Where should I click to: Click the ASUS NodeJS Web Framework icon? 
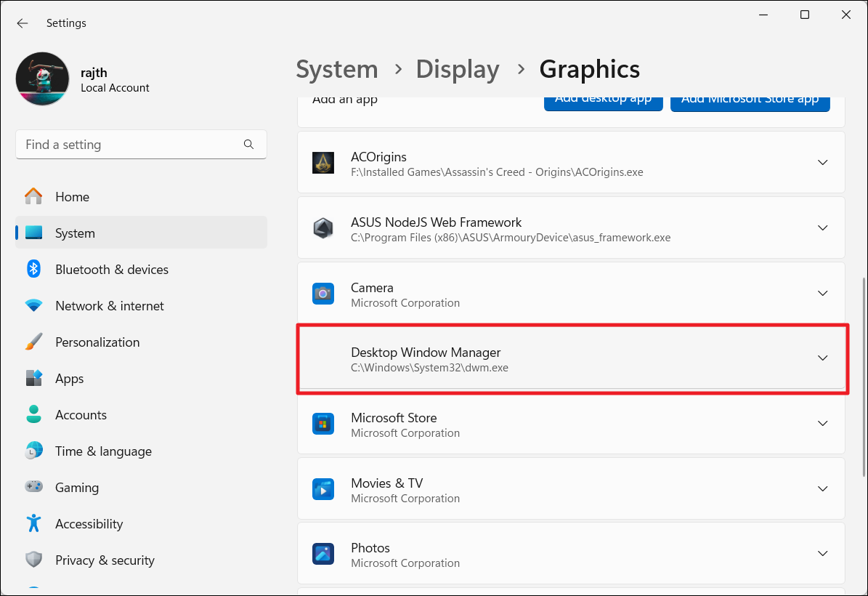(323, 228)
